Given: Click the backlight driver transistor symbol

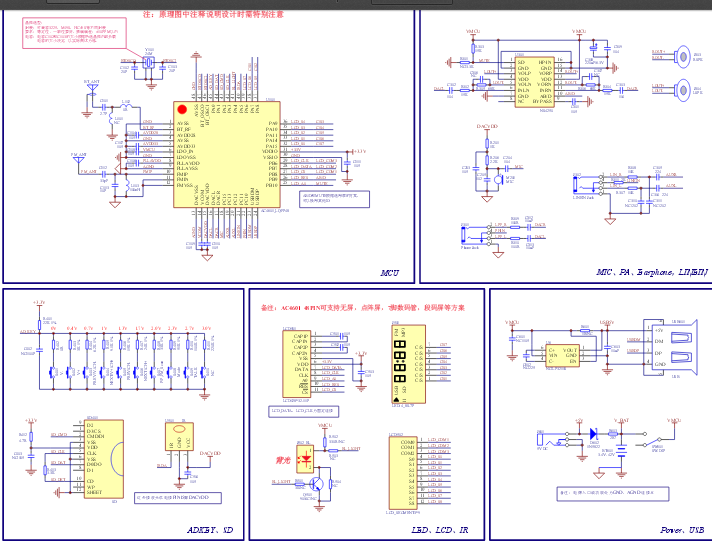Looking at the screenshot, I should point(317,485).
